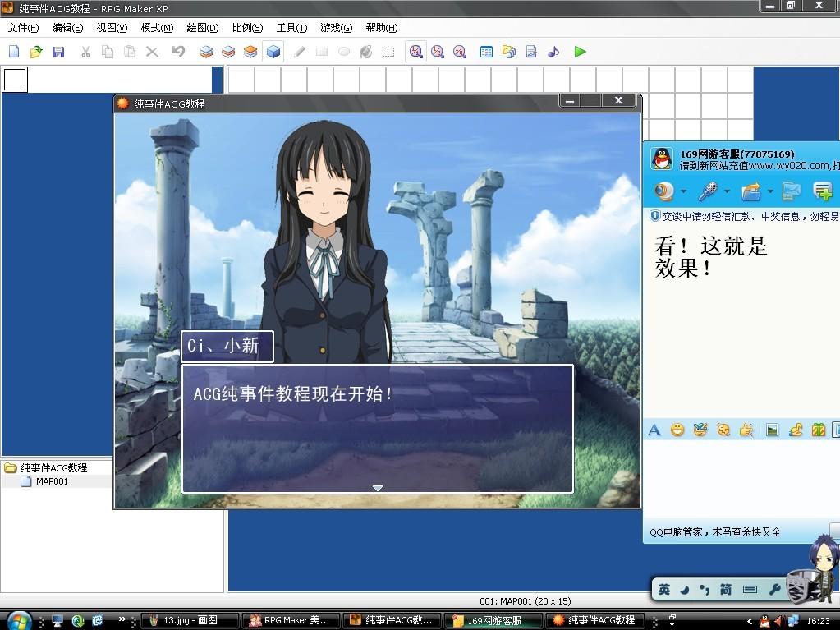Open the Materials manager icon
This screenshot has height=630, width=840.
(x=508, y=52)
